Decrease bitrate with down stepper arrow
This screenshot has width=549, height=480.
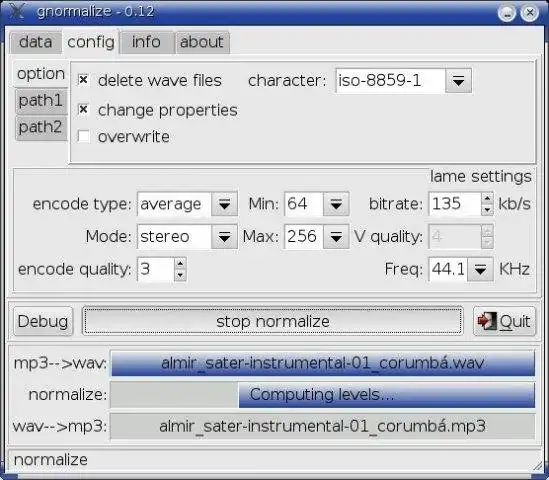pyautogui.click(x=487, y=210)
